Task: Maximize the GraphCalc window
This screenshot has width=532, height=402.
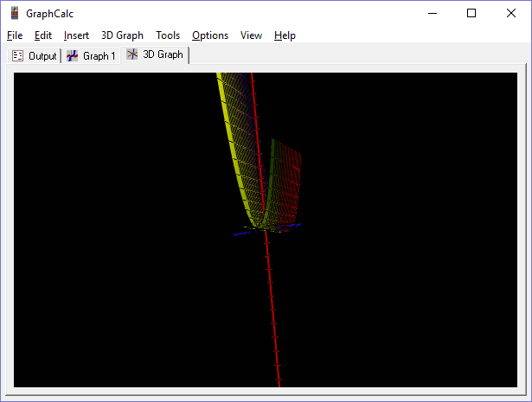Action: click(x=471, y=14)
